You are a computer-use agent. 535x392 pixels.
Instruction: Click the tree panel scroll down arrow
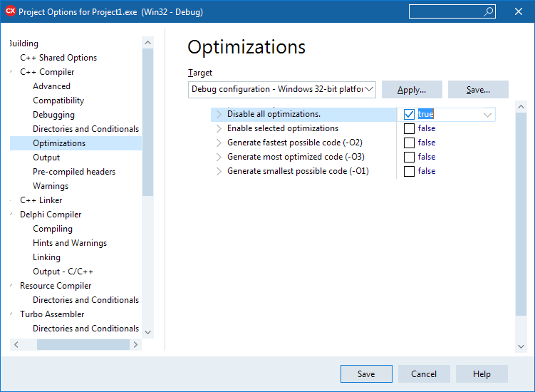pos(147,332)
